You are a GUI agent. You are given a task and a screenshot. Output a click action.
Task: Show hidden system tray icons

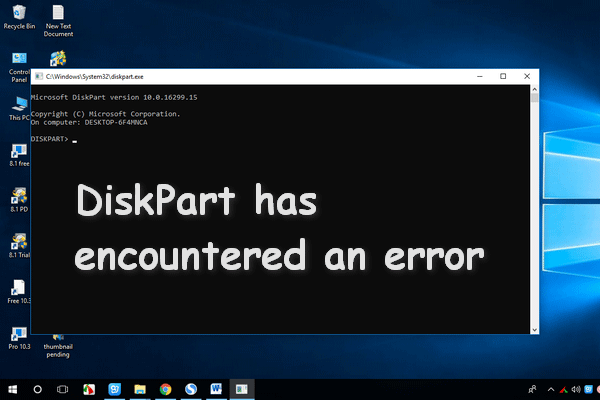551,390
